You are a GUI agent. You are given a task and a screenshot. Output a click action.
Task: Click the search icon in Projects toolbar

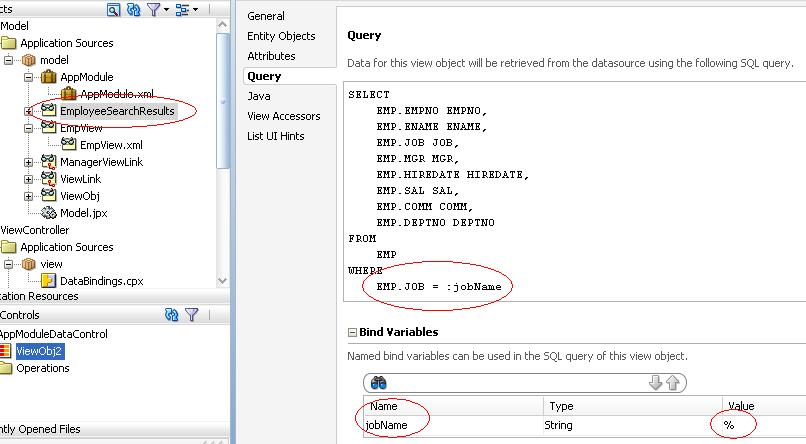(x=113, y=9)
